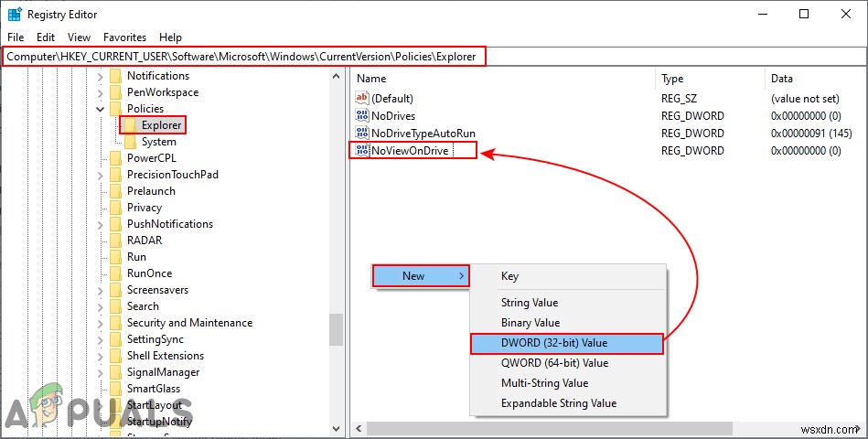The width and height of the screenshot is (868, 439).
Task: Click the Policies folder icon
Action: (x=115, y=109)
